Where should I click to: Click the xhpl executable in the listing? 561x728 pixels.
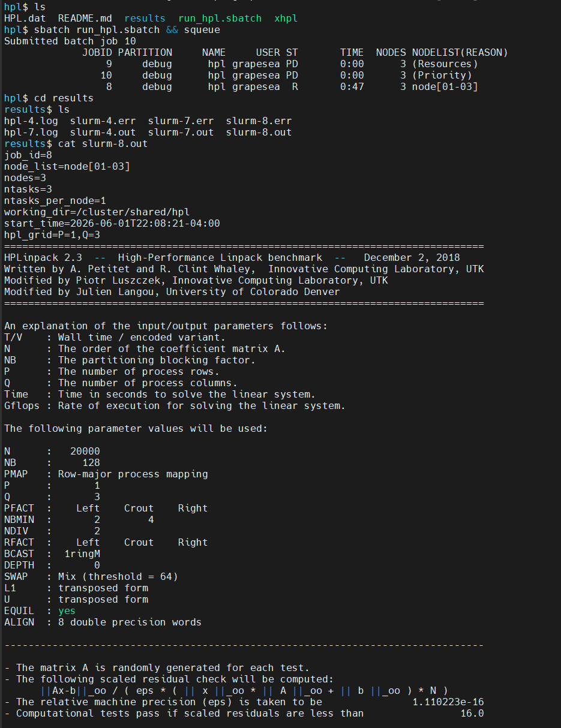click(x=286, y=19)
